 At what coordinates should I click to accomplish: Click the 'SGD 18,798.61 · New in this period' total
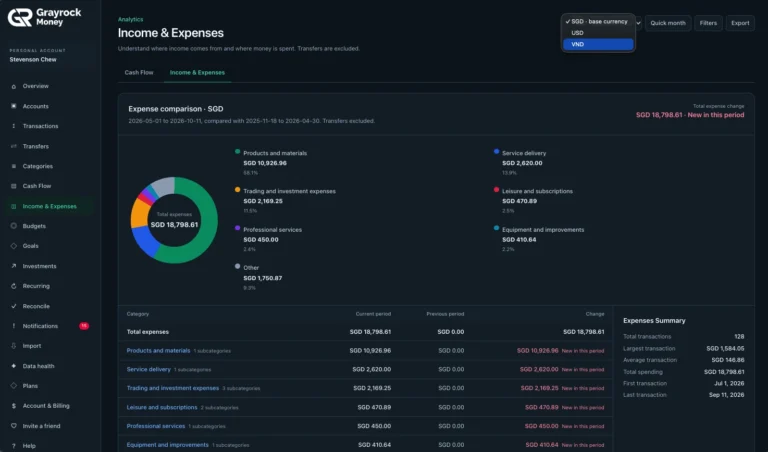click(690, 115)
